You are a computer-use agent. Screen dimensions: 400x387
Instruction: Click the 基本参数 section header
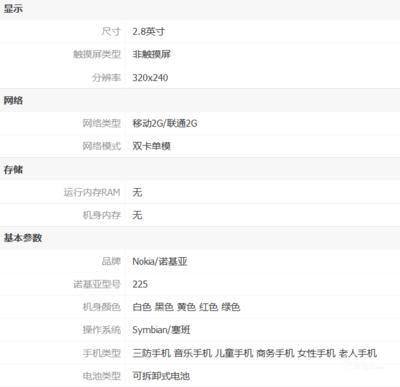click(23, 238)
